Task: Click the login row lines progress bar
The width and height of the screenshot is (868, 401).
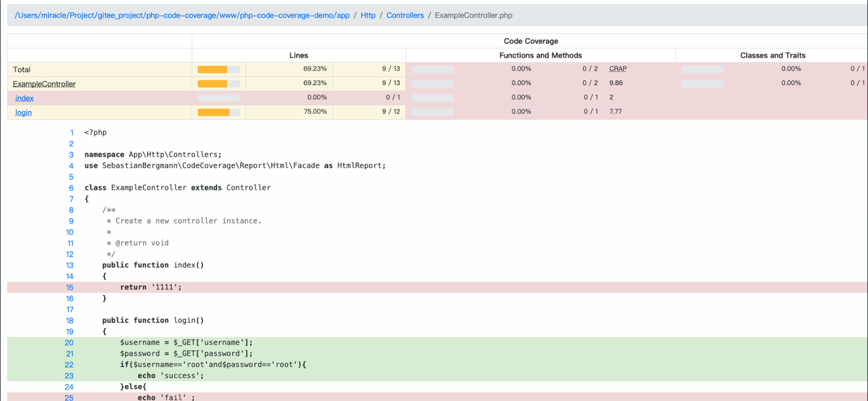Action: coord(219,113)
